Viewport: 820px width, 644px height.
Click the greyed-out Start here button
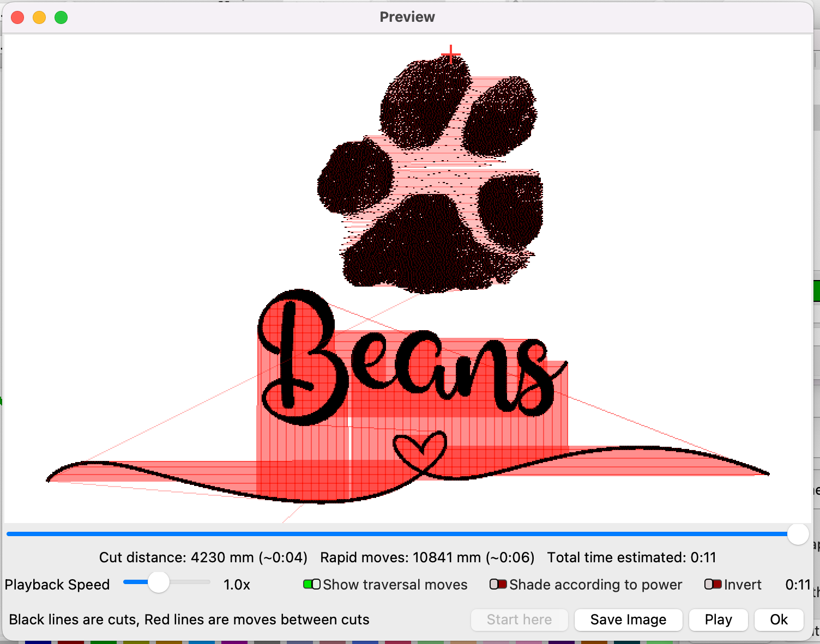click(x=519, y=619)
